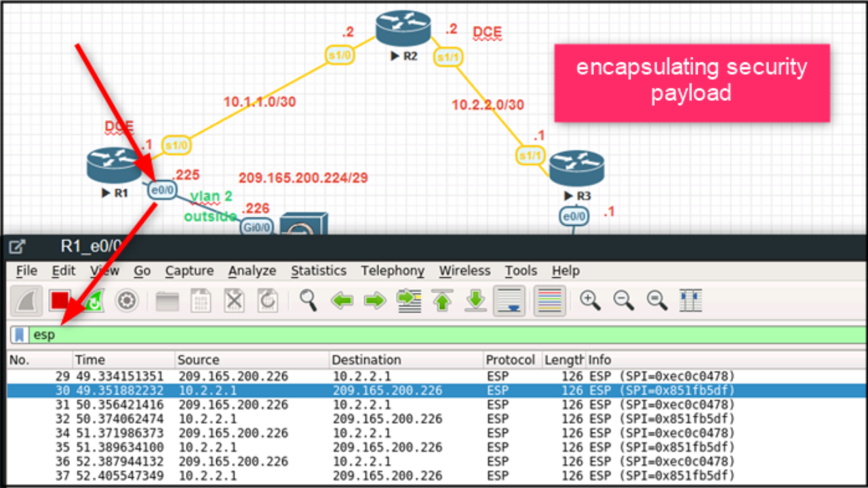Open the Help menu
The height and width of the screenshot is (488, 868).
pyautogui.click(x=566, y=271)
